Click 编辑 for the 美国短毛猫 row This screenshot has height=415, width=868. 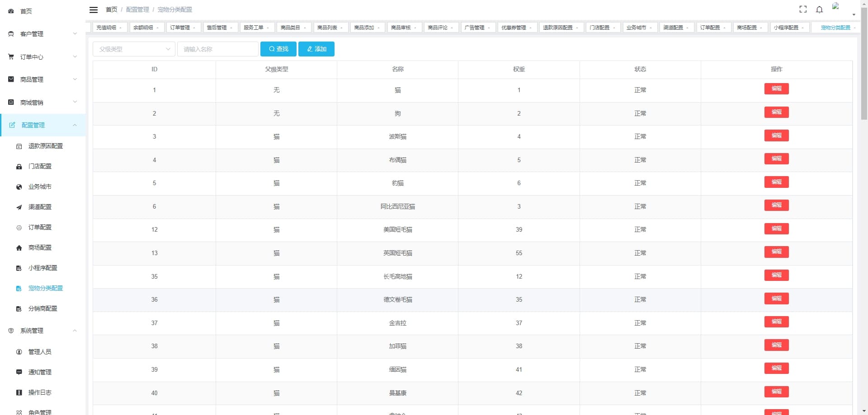tap(777, 228)
